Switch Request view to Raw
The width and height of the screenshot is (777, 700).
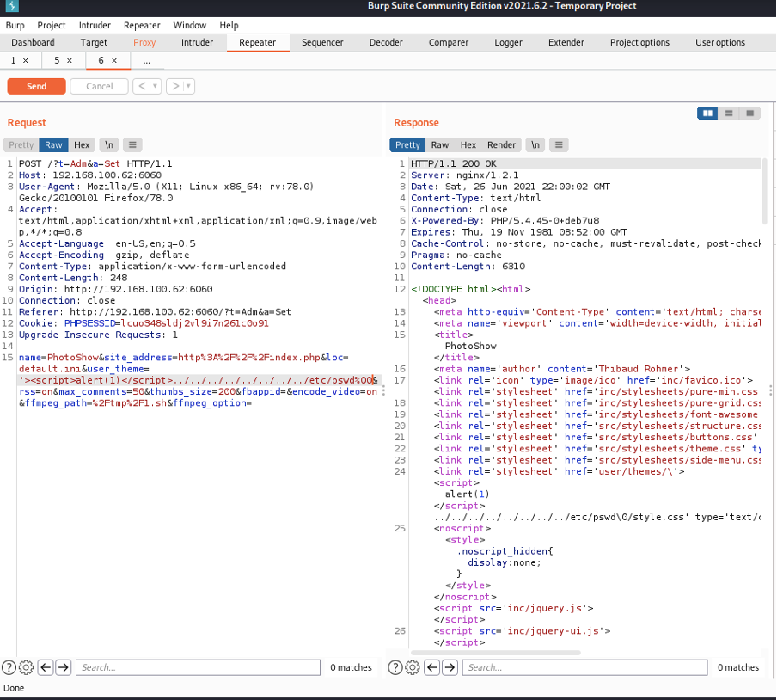(x=53, y=144)
